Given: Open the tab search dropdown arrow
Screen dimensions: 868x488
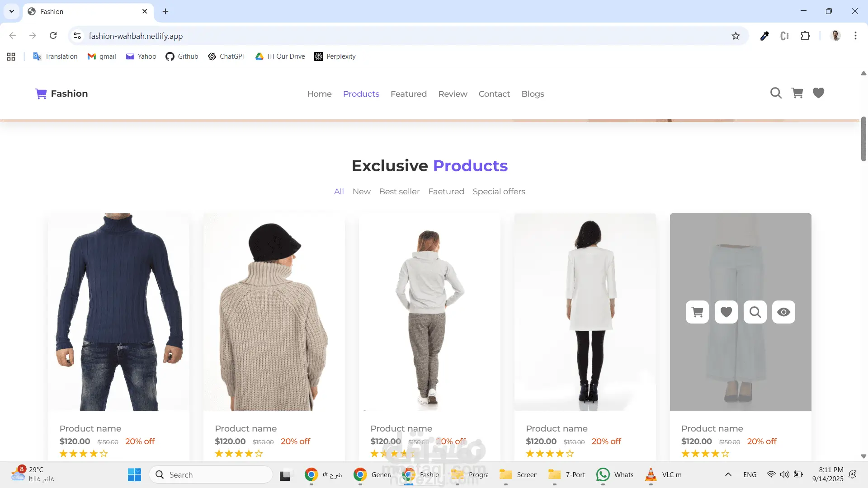Looking at the screenshot, I should click(12, 11).
